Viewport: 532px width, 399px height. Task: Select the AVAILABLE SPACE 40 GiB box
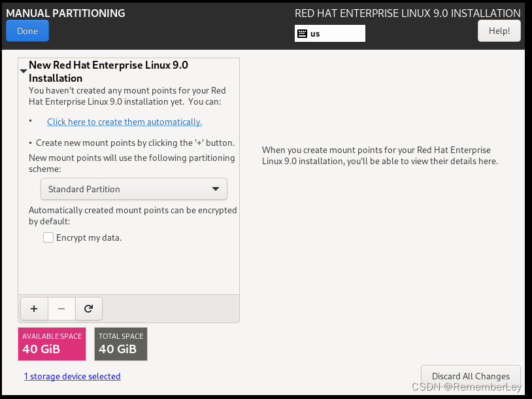click(x=52, y=344)
